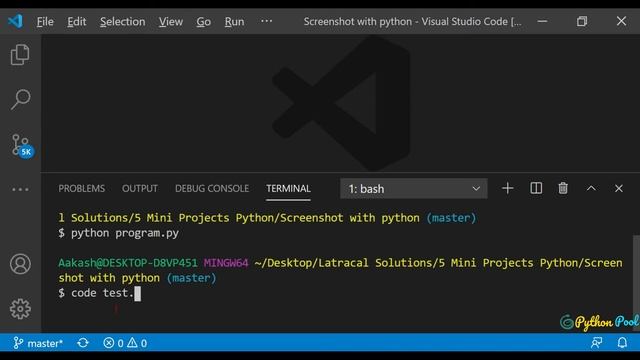Viewport: 640px width, 360px height.
Task: Restore down the VS Code window
Action: tap(582, 21)
